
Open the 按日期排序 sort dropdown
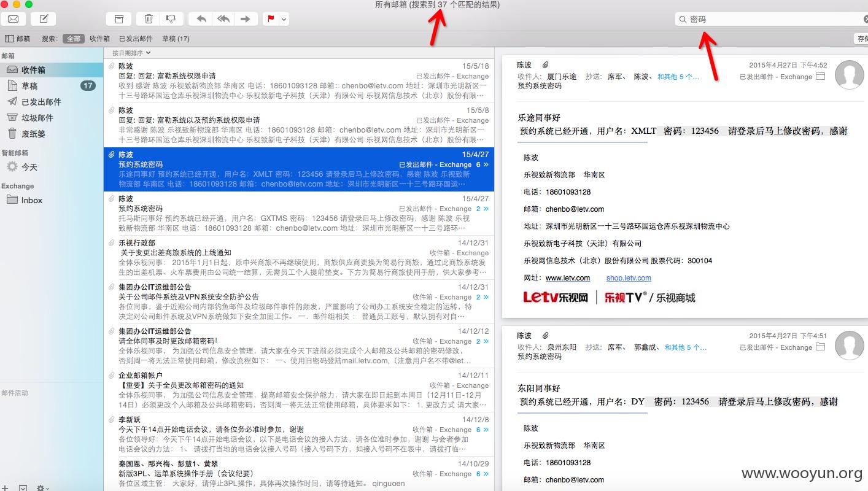click(131, 53)
